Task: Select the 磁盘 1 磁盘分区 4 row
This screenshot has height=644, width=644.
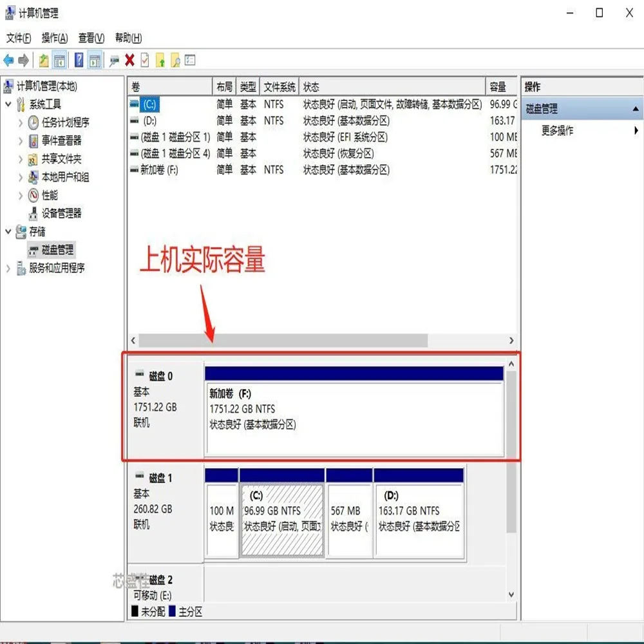Action: click(x=323, y=154)
